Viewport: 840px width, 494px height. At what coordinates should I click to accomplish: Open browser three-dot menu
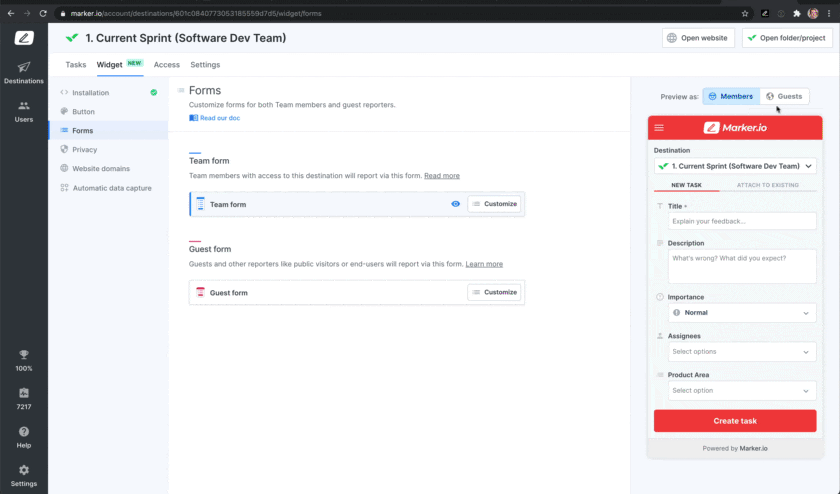pyautogui.click(x=829, y=13)
